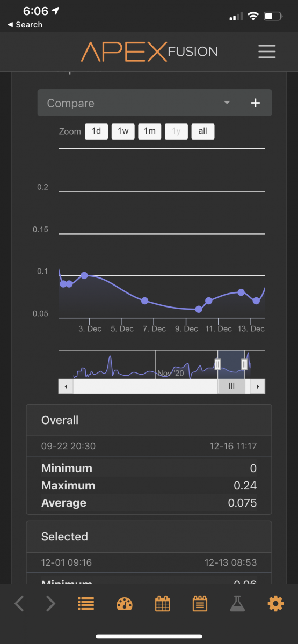
Task: Set zoom range to 1d
Action: coord(97,131)
